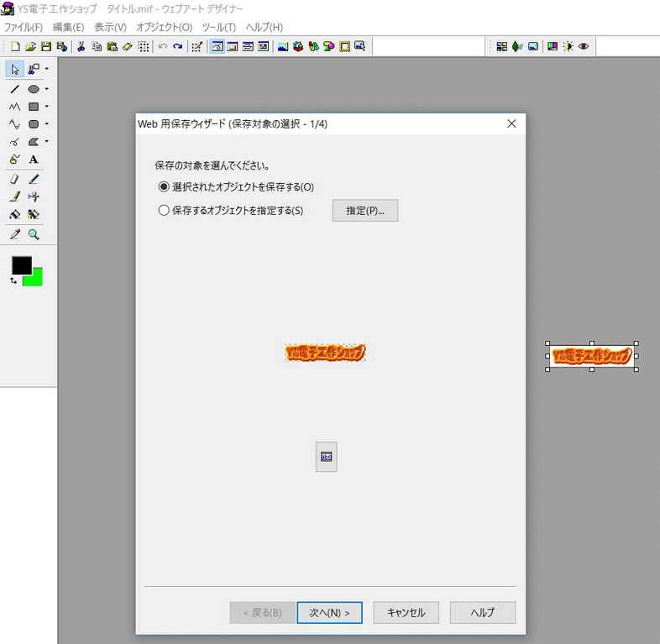This screenshot has width=660, height=644.
Task: Pick the eyedropper tool
Action: click(14, 235)
